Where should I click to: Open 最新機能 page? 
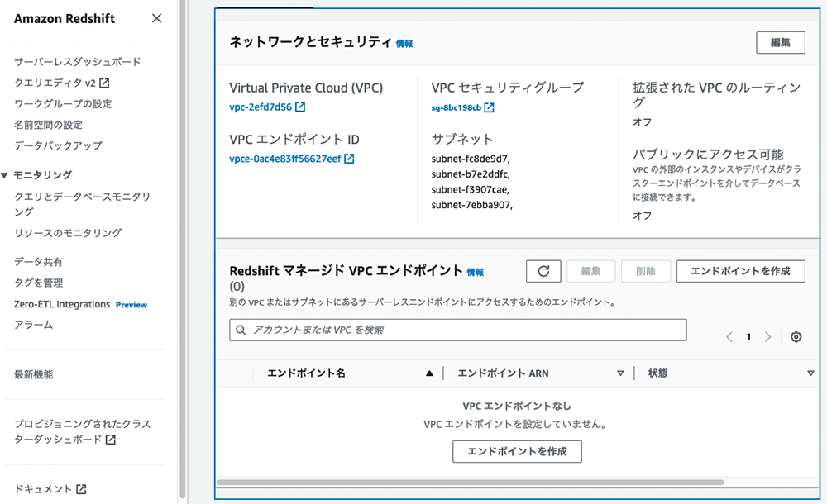click(x=33, y=375)
